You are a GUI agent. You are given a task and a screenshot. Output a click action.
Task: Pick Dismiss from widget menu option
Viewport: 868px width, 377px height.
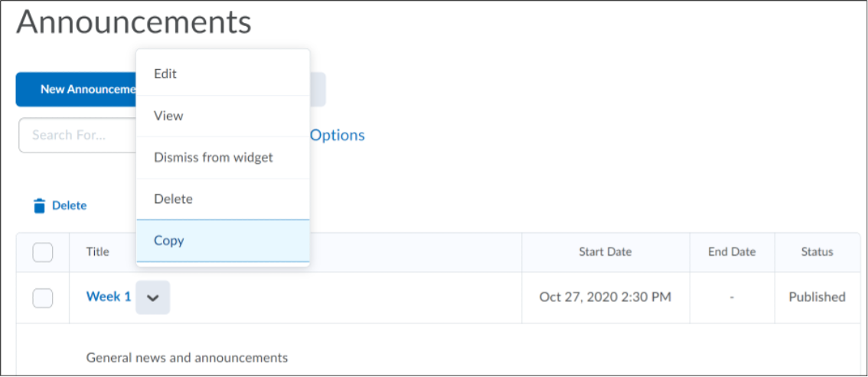click(214, 157)
